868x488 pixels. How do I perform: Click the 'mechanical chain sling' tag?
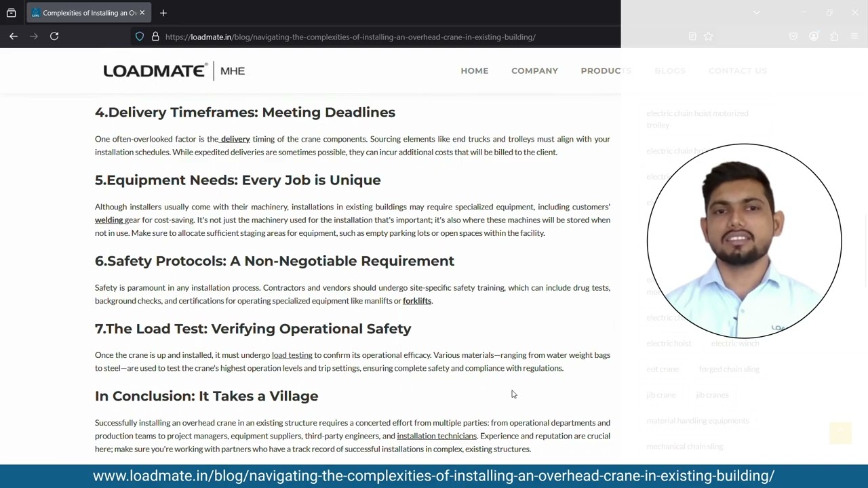(x=685, y=447)
